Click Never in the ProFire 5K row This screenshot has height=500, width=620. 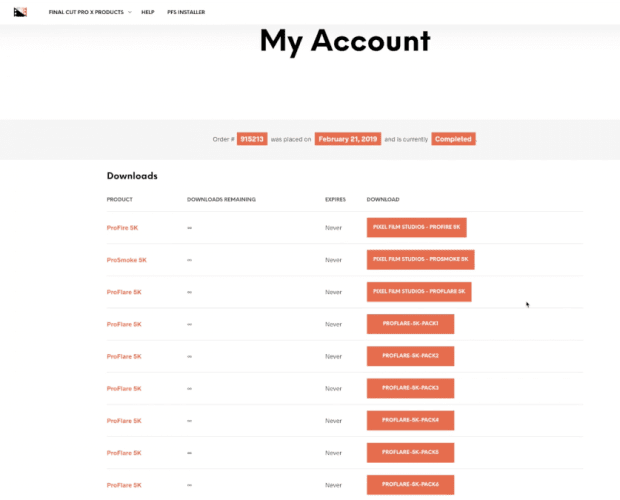tap(333, 228)
